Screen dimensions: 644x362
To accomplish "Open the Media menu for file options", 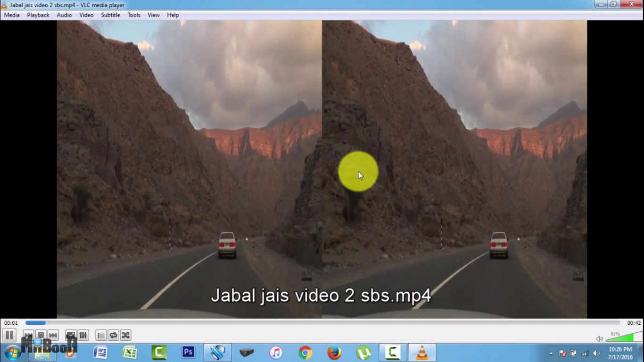I will 11,15.
